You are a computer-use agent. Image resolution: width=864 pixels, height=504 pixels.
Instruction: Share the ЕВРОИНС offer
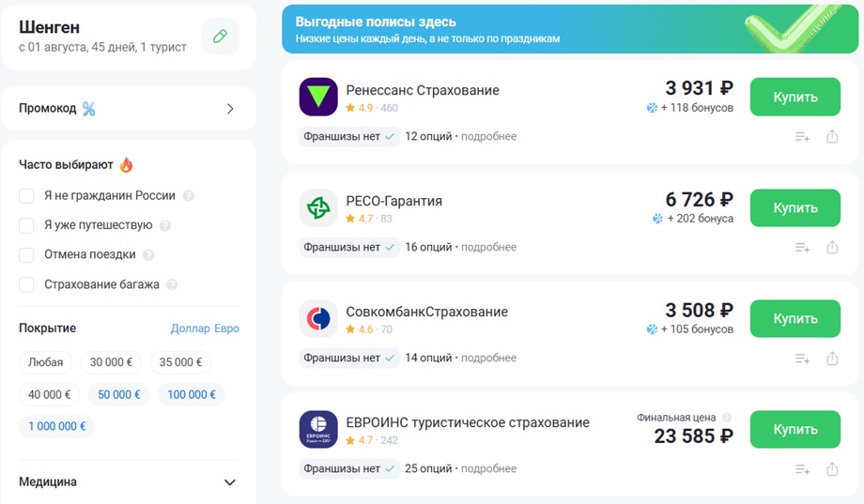coord(832,468)
